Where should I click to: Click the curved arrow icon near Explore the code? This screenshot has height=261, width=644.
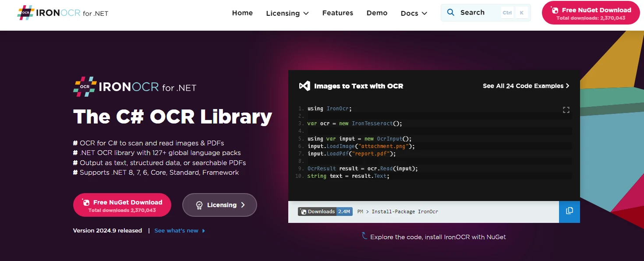click(x=364, y=236)
